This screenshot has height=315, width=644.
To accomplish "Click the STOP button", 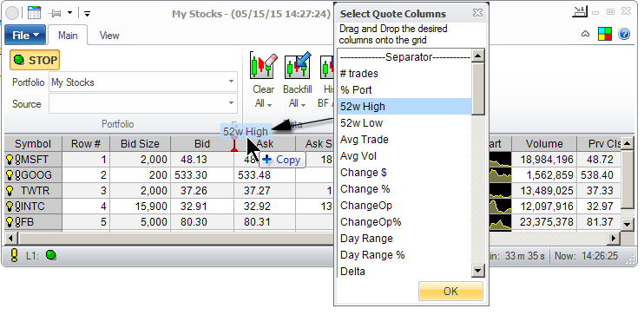I will [x=35, y=60].
